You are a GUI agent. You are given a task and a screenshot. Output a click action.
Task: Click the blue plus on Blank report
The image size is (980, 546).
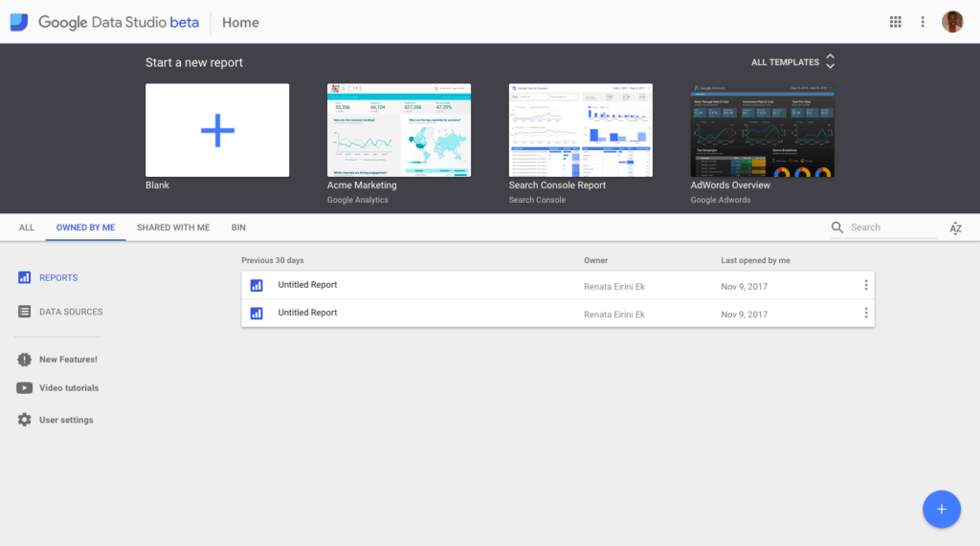(x=217, y=130)
